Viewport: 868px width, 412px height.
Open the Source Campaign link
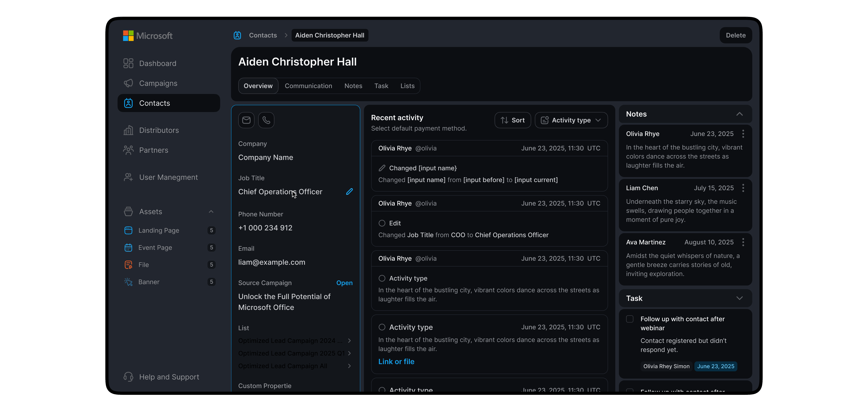(x=344, y=283)
